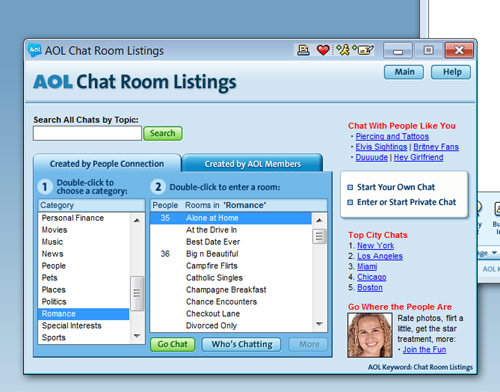Image resolution: width=500 pixels, height=392 pixels.
Task: Click the Rooms list scrollbar thumb
Action: [319, 236]
